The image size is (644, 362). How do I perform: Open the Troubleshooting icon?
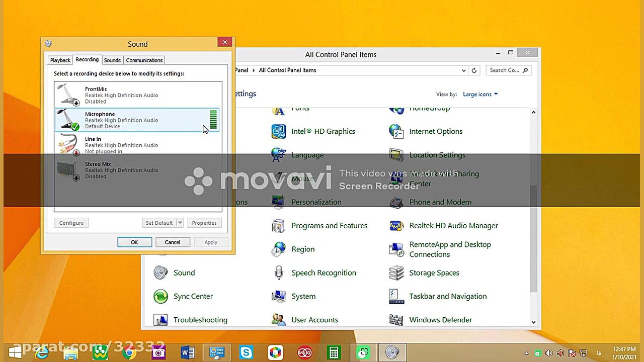[160, 320]
